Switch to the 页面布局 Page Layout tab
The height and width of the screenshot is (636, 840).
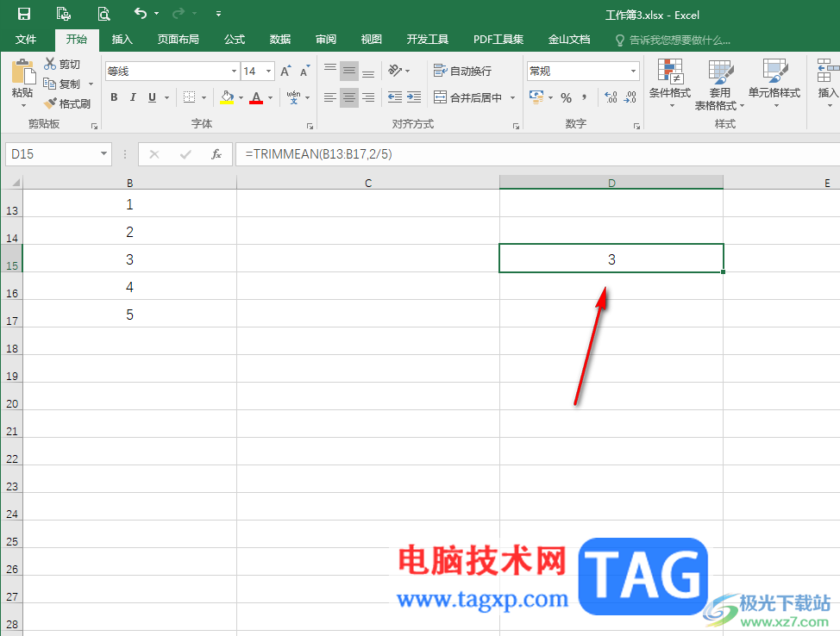[179, 40]
